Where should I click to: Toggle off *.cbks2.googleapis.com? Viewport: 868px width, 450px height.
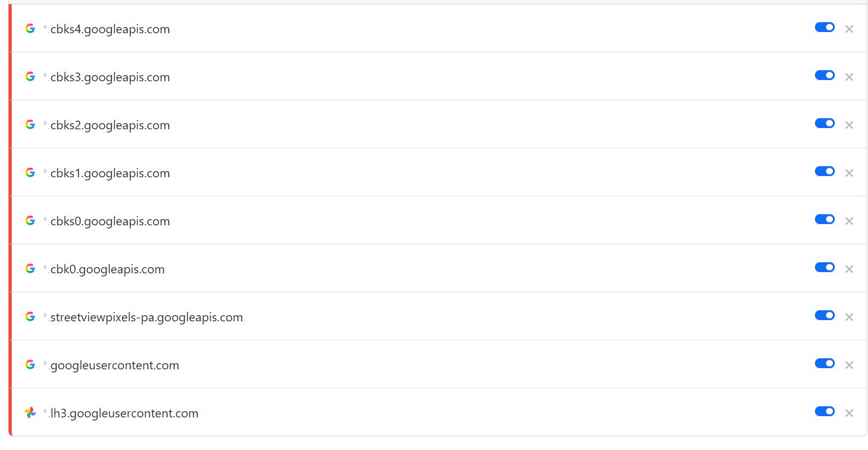click(824, 123)
